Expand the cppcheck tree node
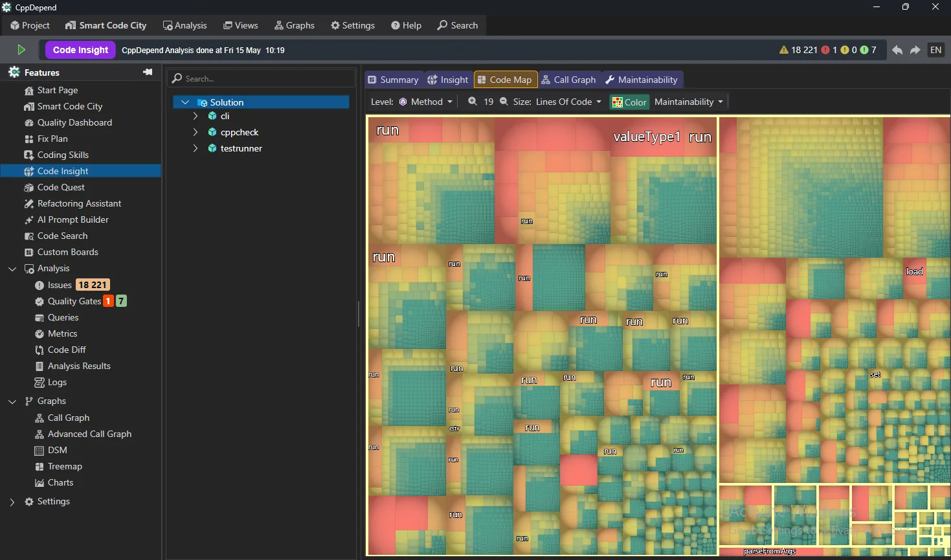The width and height of the screenshot is (951, 560). click(196, 132)
